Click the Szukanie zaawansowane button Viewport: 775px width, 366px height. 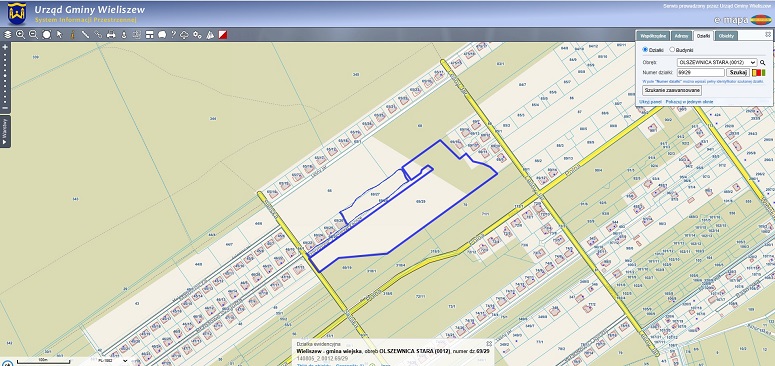pyautogui.click(x=672, y=90)
